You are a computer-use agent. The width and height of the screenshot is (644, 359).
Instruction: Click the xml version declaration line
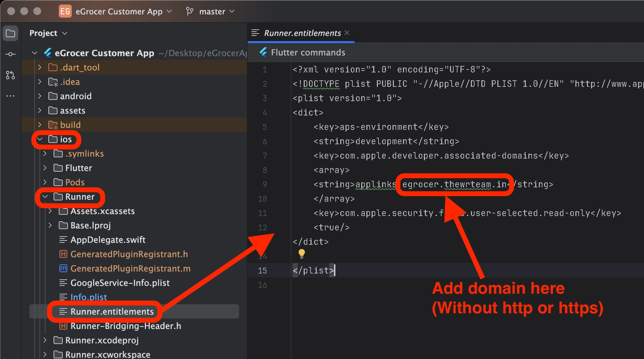point(392,70)
